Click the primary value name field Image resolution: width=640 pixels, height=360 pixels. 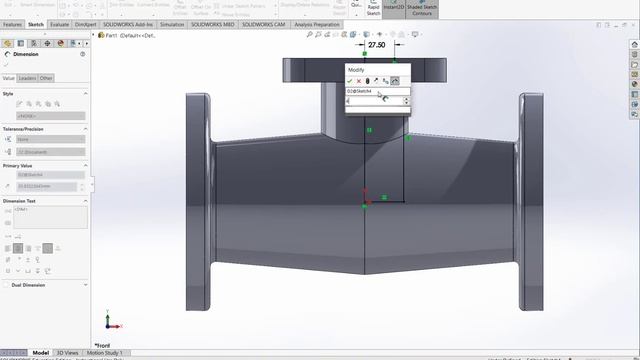51,175
